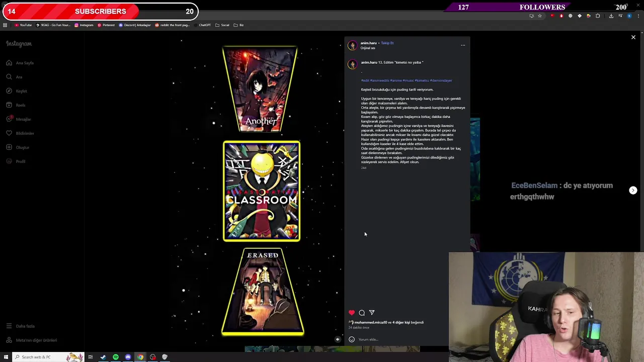The height and width of the screenshot is (362, 644).
Task: Open the Chrome extensions puzzle icon
Action: pyautogui.click(x=598, y=16)
